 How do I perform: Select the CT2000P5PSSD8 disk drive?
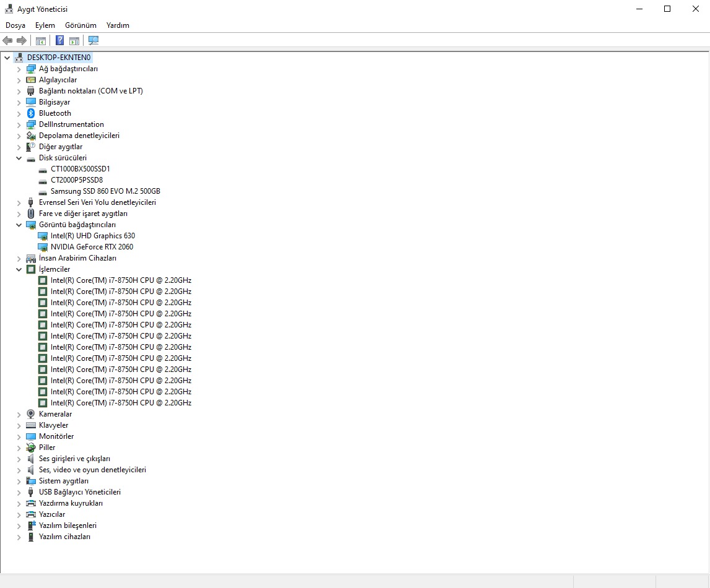(77, 180)
